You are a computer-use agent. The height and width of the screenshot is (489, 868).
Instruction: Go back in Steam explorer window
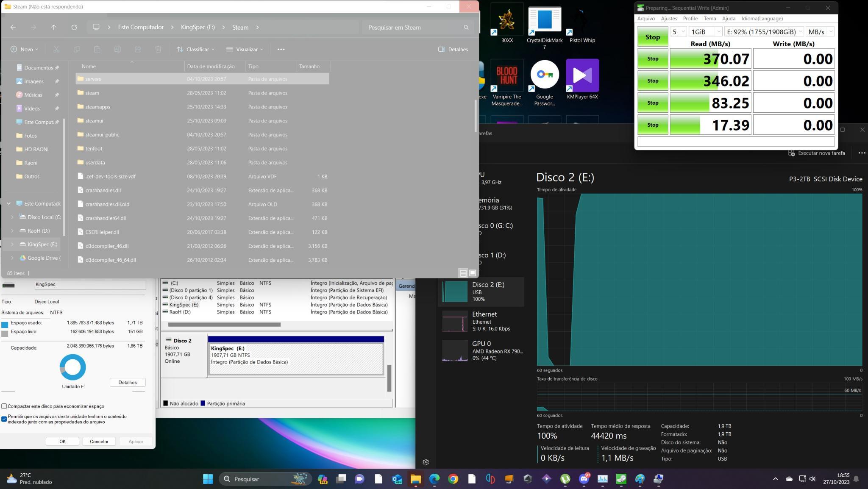pos(13,27)
